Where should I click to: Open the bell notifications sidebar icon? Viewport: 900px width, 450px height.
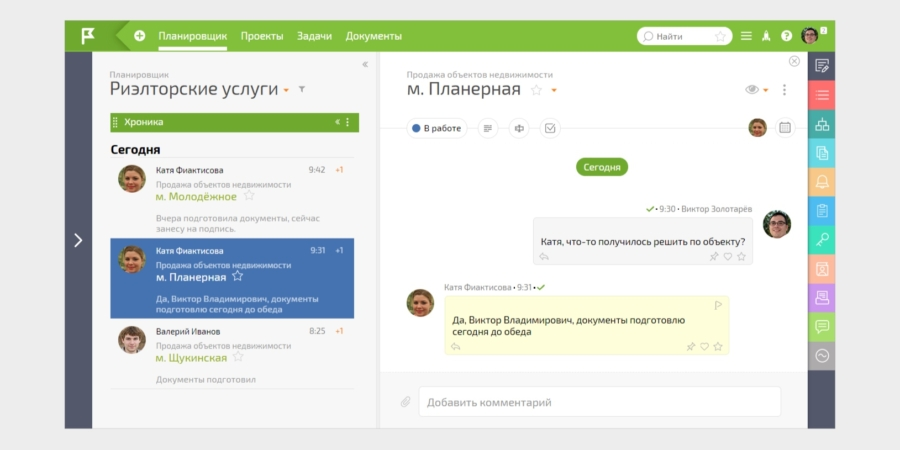[x=822, y=183]
